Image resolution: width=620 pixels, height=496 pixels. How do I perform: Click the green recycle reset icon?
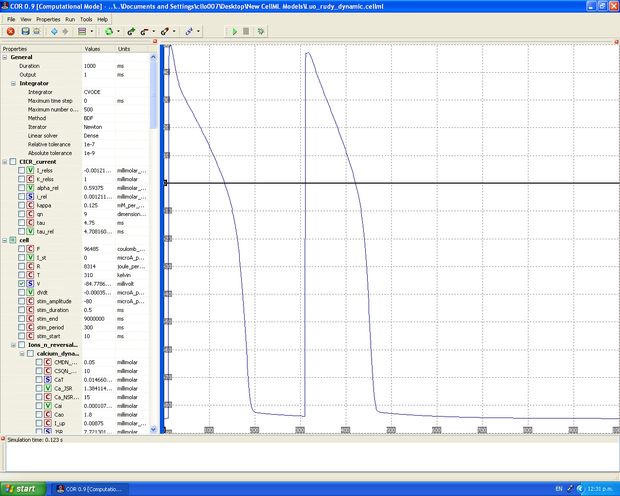coord(109,31)
